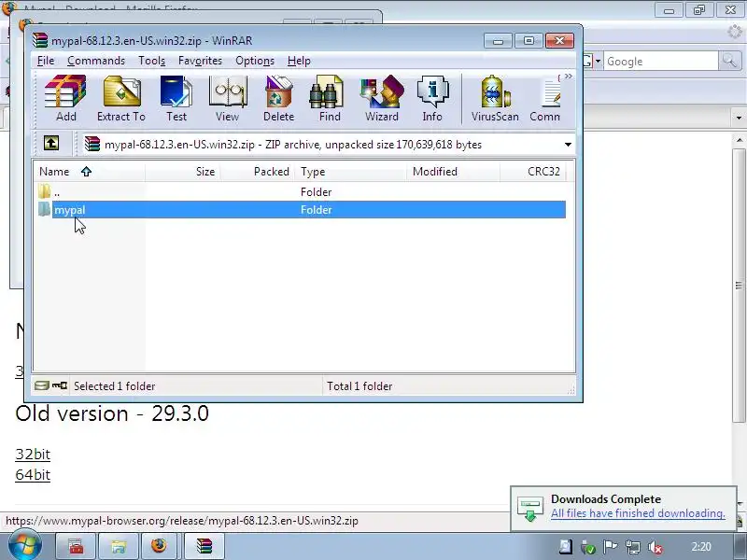
Task: Open the Windows Start menu
Action: coord(25,545)
